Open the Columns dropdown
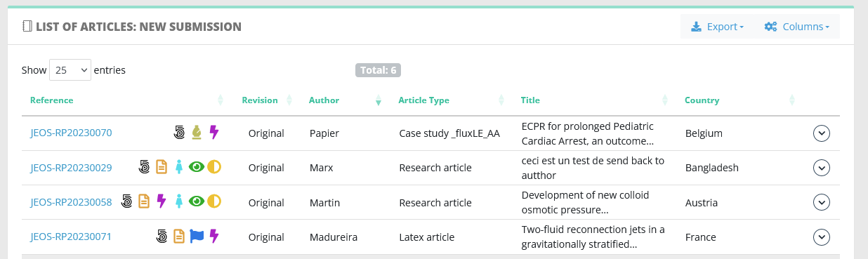 [x=796, y=27]
